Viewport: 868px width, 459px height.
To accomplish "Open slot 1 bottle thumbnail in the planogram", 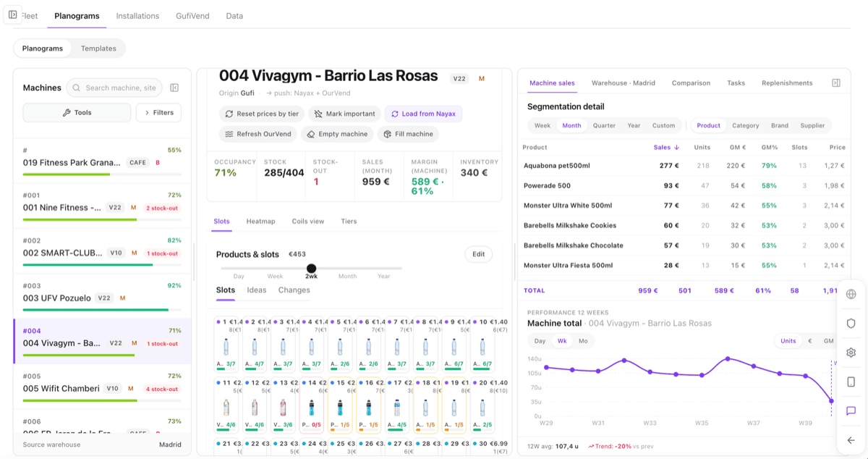I will (226, 345).
